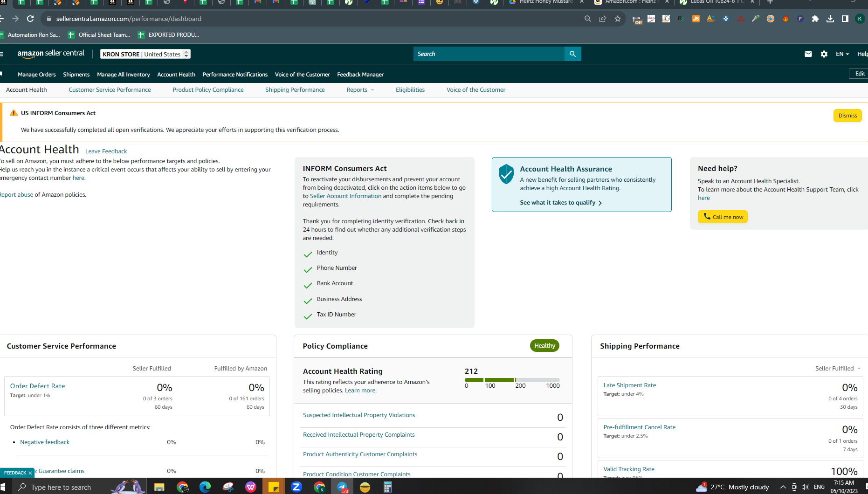Bookmark this page with the star icon
Screen dimensions: 868x494
[618, 19]
